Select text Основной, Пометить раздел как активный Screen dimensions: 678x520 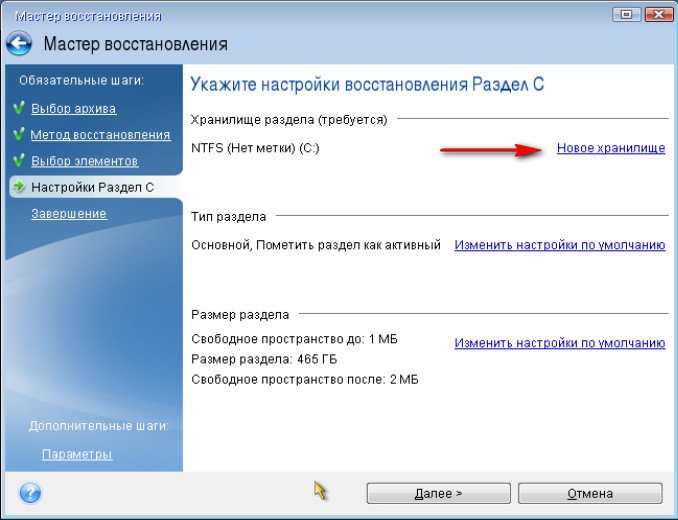pyautogui.click(x=316, y=245)
